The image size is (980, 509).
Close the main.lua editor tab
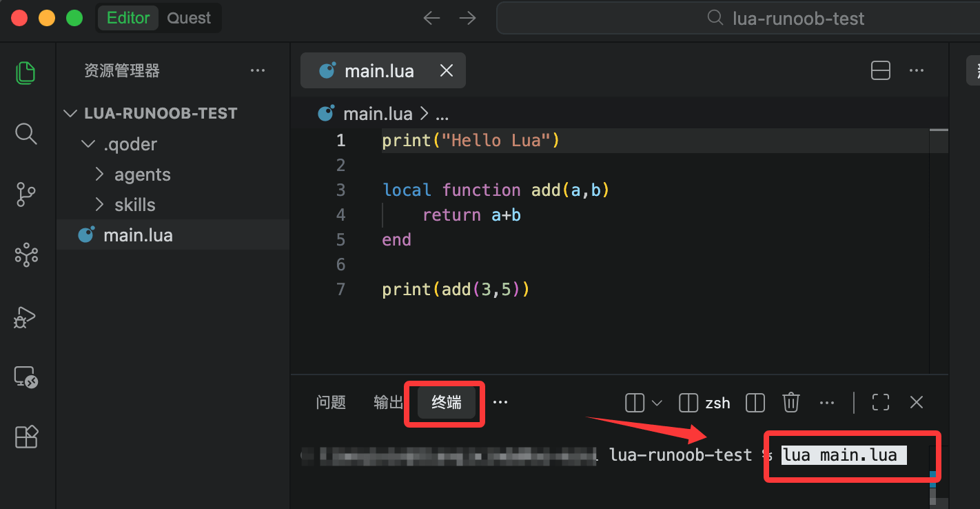coord(447,70)
